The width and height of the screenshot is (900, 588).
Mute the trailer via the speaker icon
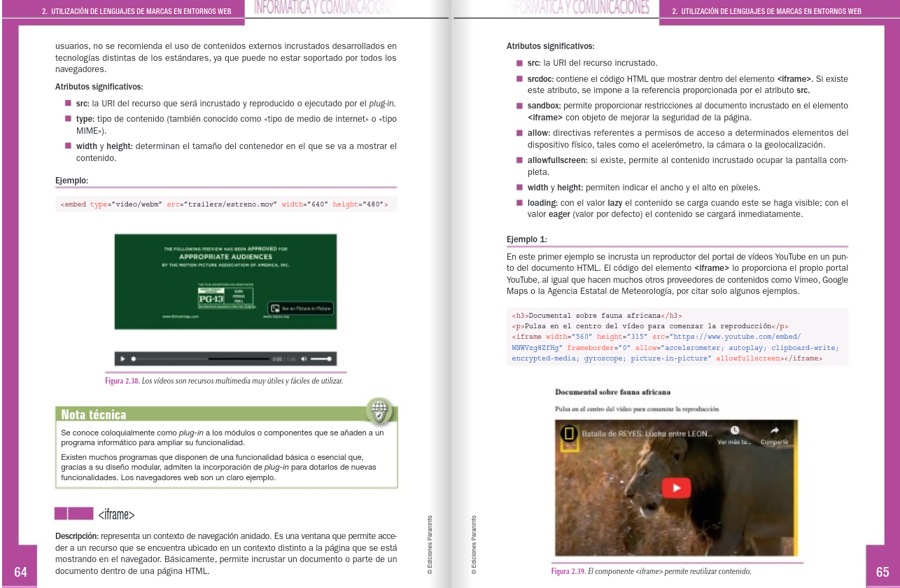304,358
